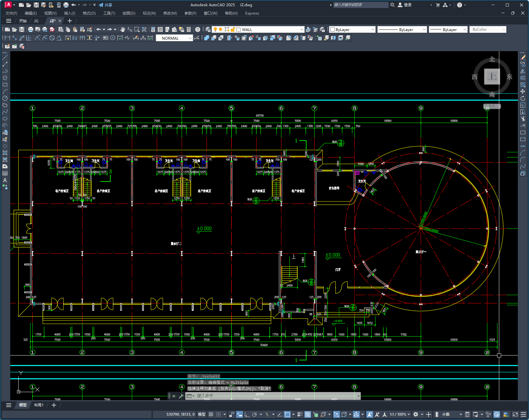
Task: Open the 文件(F) menu
Action: point(11,13)
